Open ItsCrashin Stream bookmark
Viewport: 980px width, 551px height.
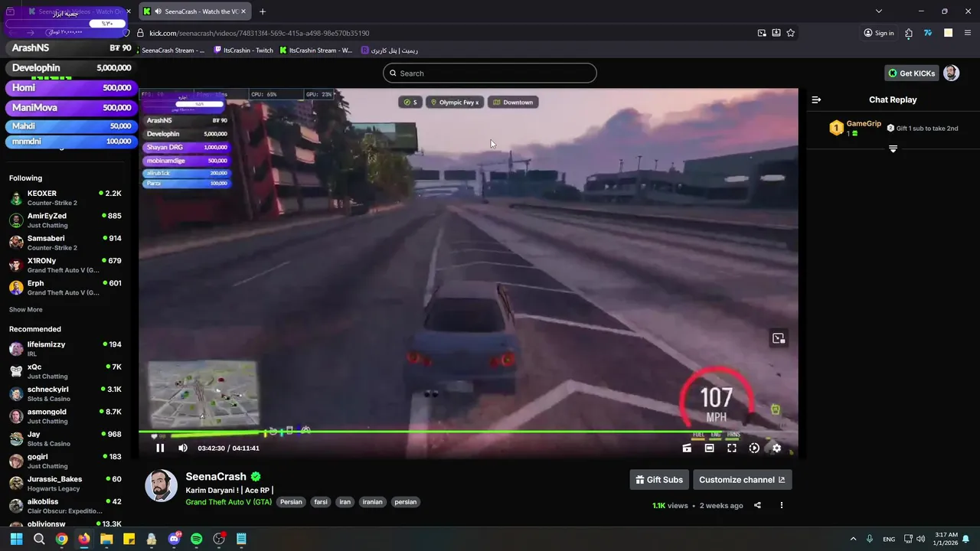pyautogui.click(x=315, y=51)
